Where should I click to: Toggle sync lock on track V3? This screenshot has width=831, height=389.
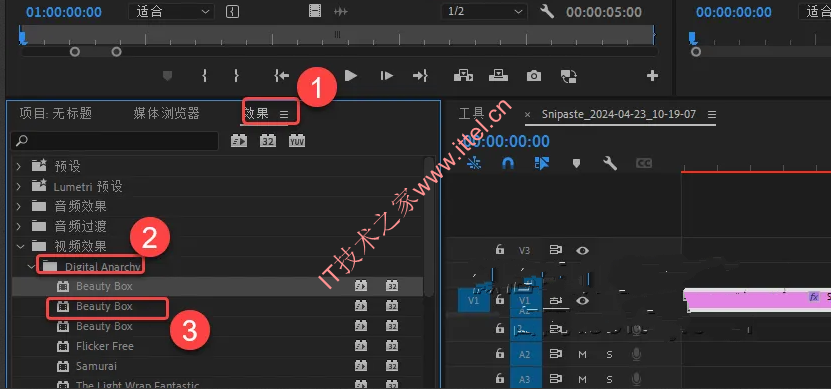tap(555, 250)
